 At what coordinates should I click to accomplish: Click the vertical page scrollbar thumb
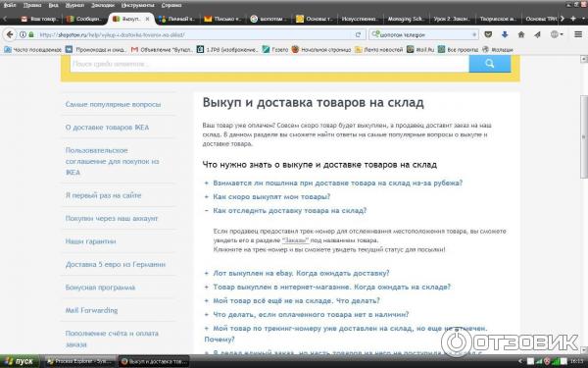pos(583,137)
